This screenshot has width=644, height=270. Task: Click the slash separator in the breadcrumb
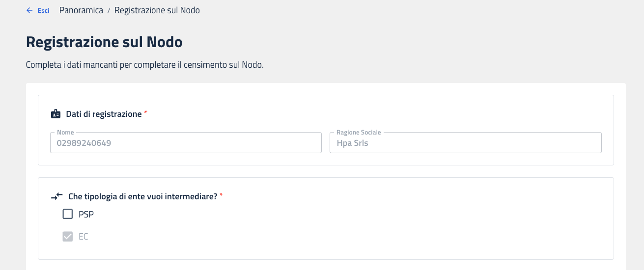[x=109, y=11]
